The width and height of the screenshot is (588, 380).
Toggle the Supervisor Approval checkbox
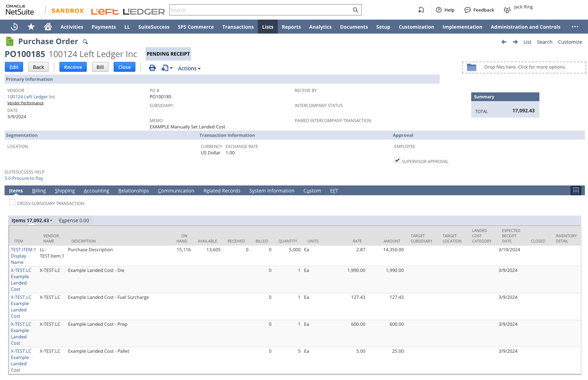pos(397,160)
